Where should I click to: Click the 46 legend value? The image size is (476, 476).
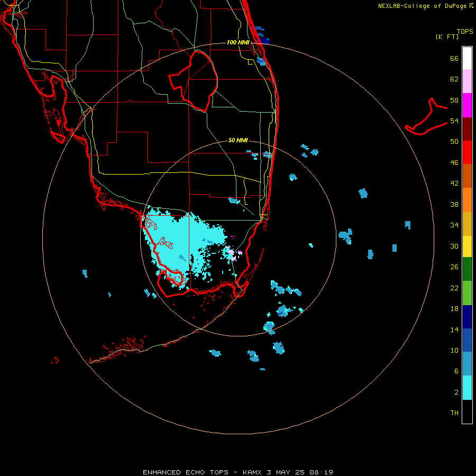pos(454,163)
